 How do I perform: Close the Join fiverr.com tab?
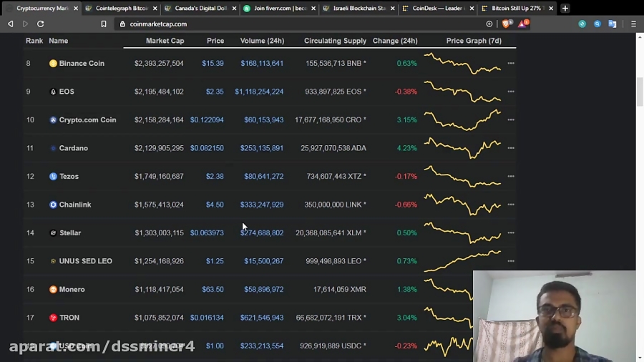[x=313, y=8]
